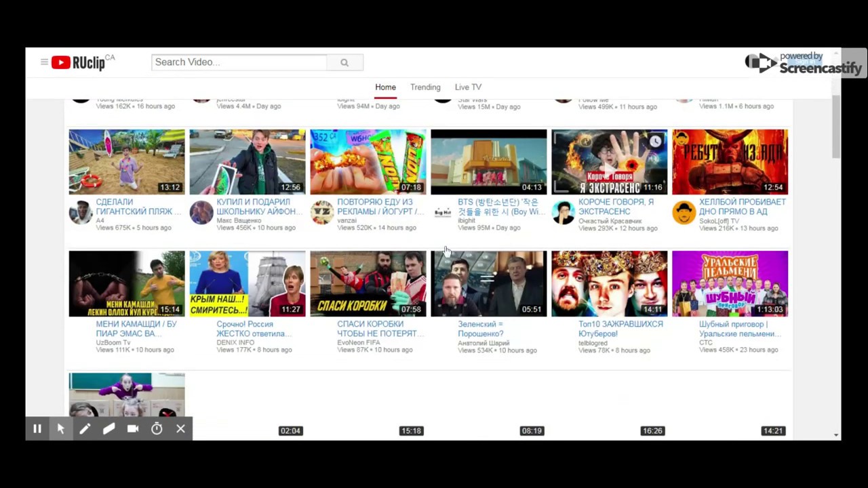Select the Screencastify eraser tool
This screenshot has height=488, width=868.
(x=108, y=429)
